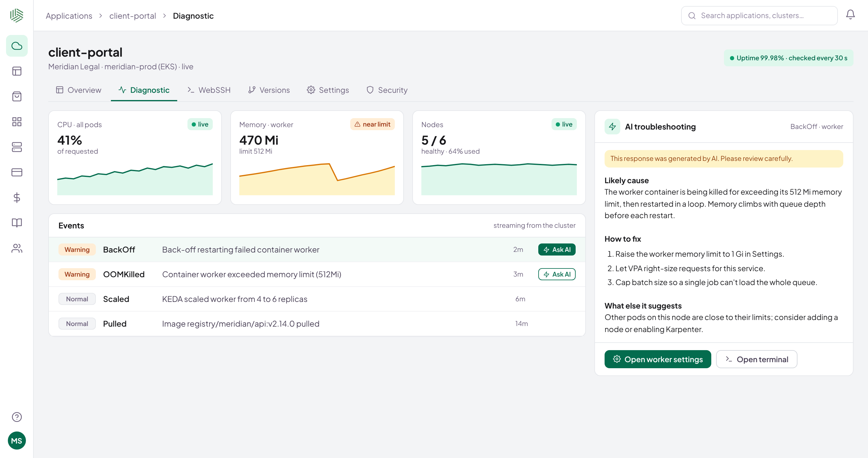
Task: Click the notifications bell icon
Action: coord(850,15)
